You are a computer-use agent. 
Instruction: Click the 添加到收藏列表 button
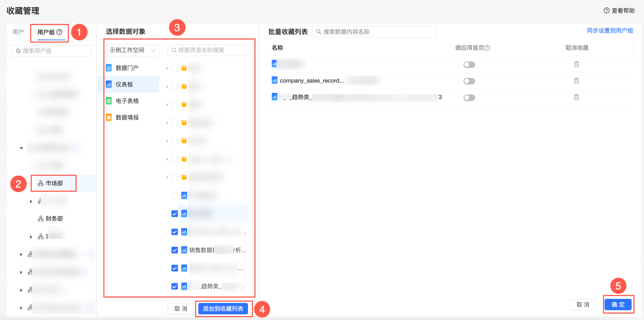[x=223, y=309]
